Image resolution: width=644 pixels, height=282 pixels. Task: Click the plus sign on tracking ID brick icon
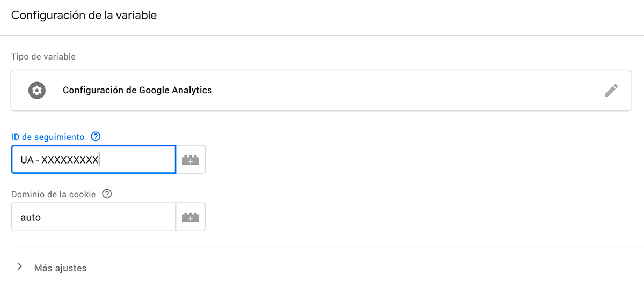(x=191, y=161)
